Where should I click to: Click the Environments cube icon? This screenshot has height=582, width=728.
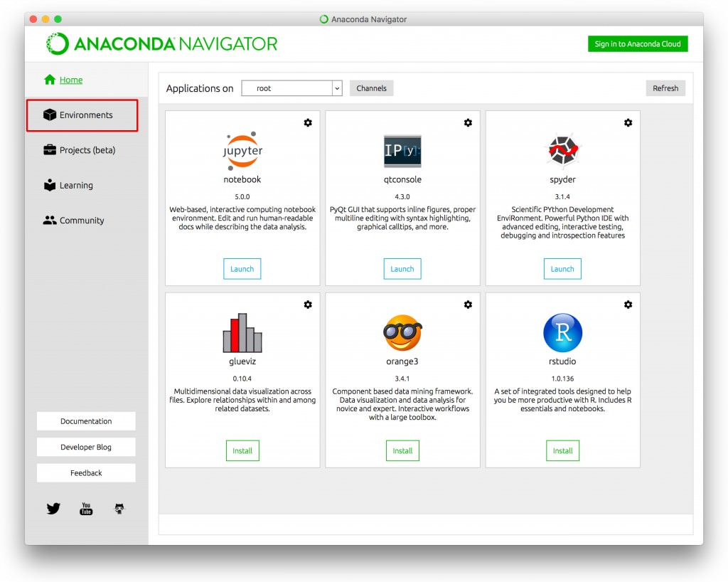pyautogui.click(x=50, y=115)
